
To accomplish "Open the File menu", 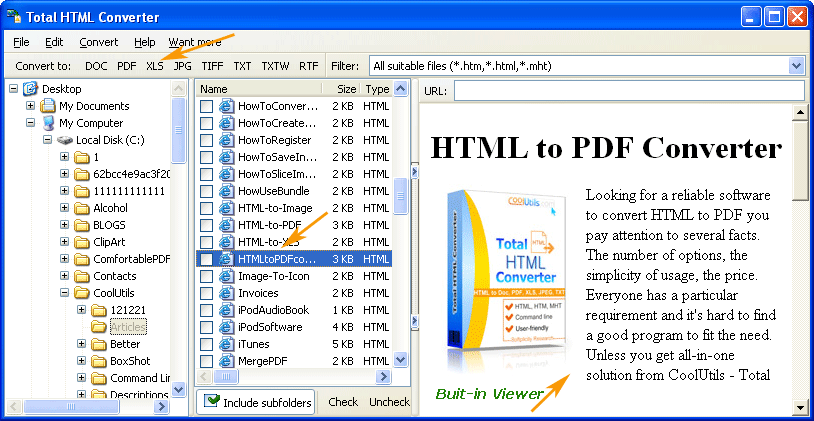I will 21,42.
